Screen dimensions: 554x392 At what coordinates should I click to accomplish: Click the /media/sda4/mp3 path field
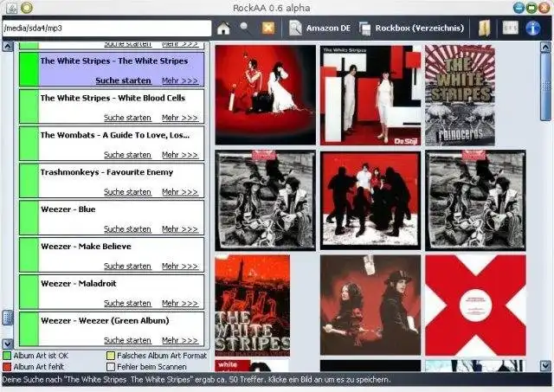(106, 28)
